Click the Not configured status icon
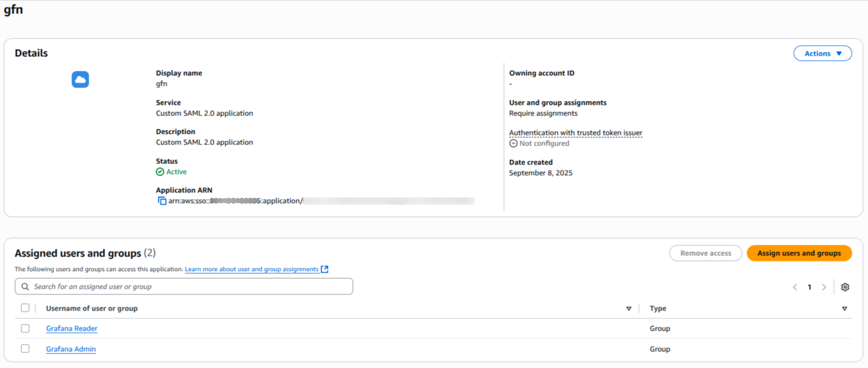This screenshot has height=368, width=868. [x=513, y=143]
